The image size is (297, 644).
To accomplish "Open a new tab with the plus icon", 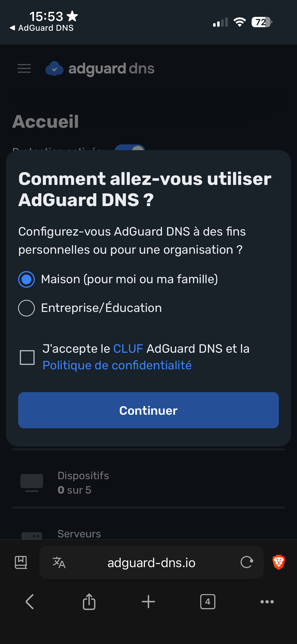I will 148,602.
